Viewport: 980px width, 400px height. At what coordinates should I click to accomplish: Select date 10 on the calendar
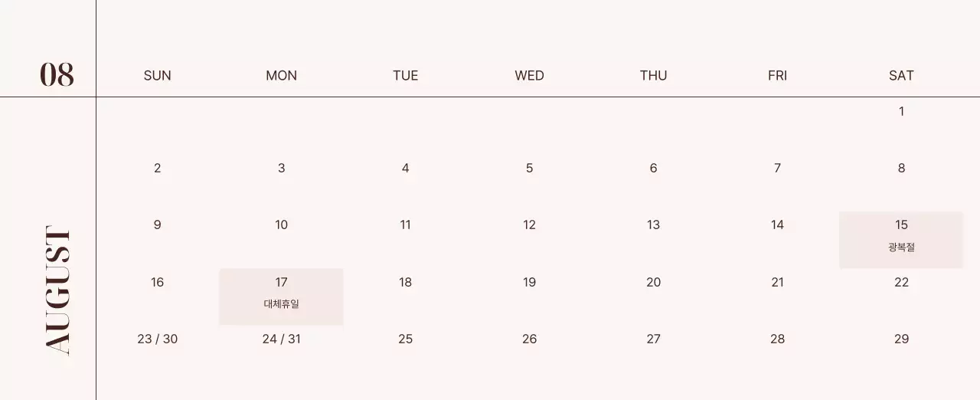coord(281,225)
